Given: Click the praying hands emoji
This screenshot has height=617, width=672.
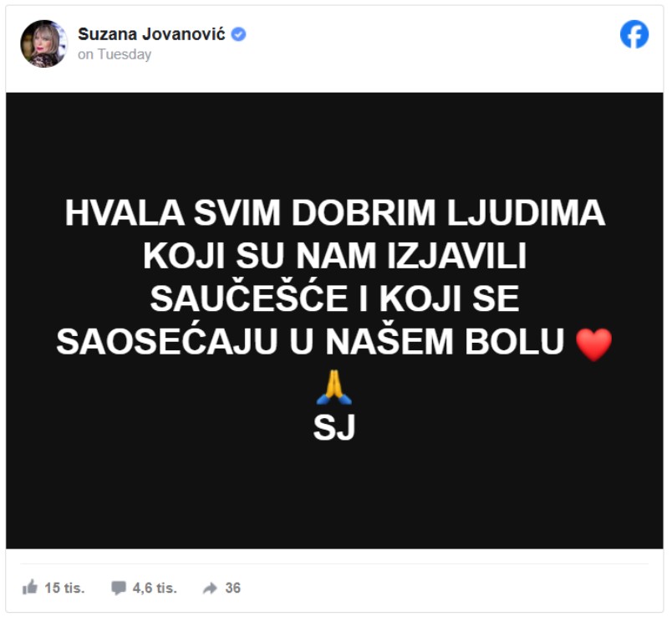Looking at the screenshot, I should coord(333,387).
